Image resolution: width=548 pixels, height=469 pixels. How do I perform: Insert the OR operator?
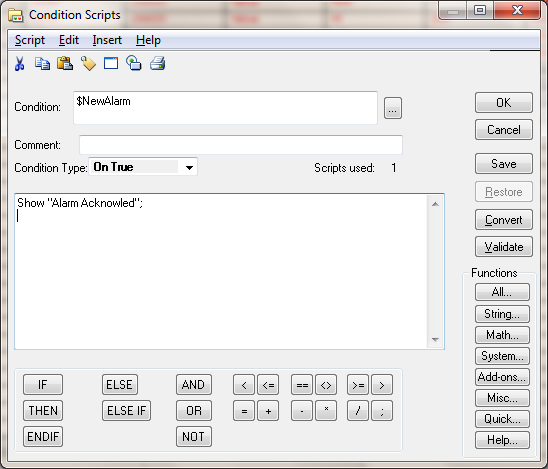point(194,411)
